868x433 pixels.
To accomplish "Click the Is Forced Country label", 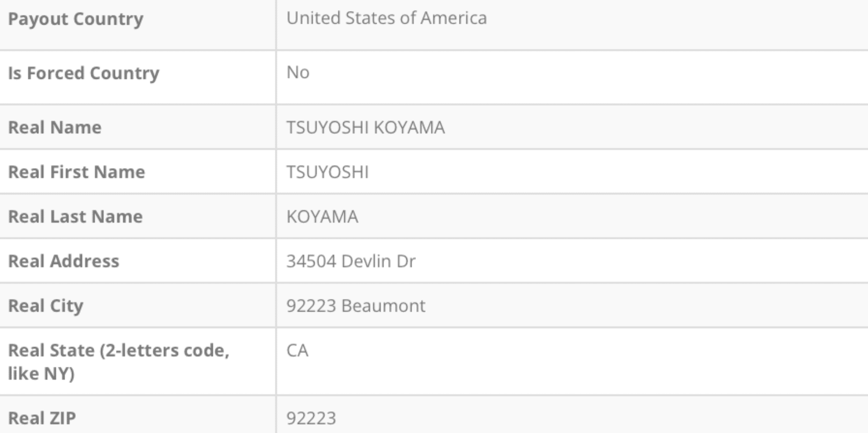I will point(83,73).
